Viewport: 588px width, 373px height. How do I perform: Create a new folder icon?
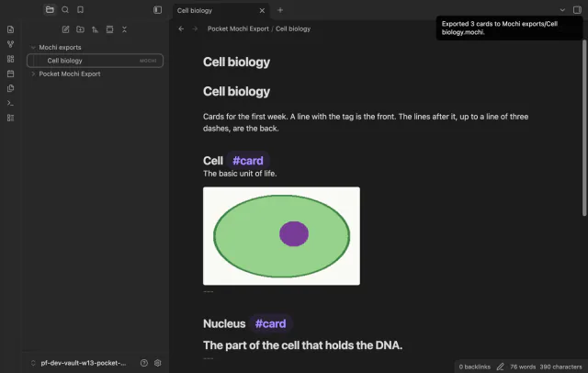click(x=80, y=29)
